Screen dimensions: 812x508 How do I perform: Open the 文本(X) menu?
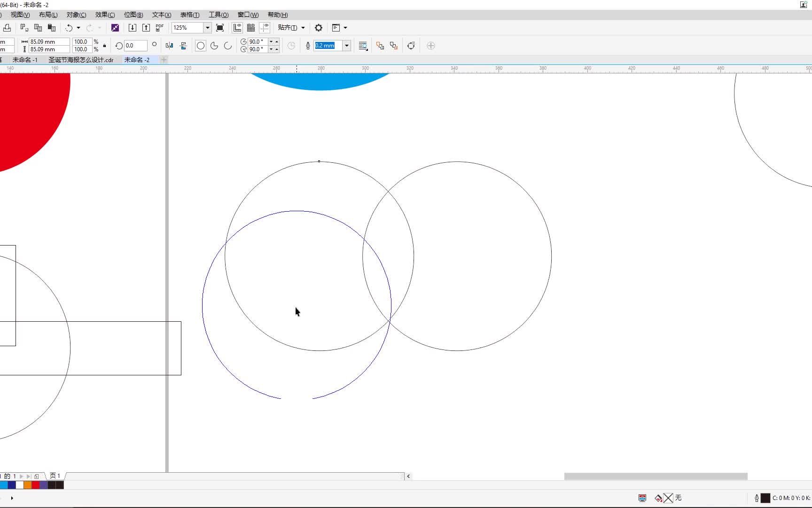pyautogui.click(x=161, y=15)
